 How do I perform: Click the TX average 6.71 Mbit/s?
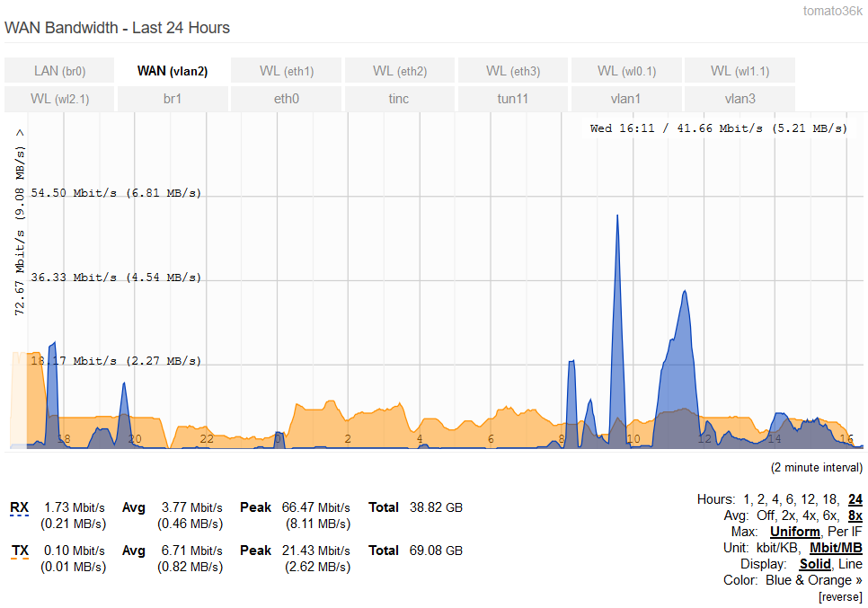click(x=191, y=551)
